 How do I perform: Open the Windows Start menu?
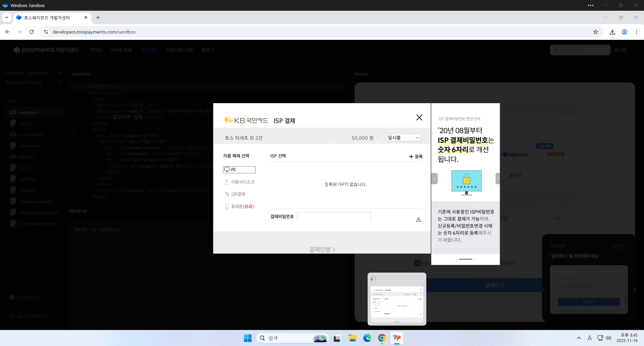[x=248, y=338]
